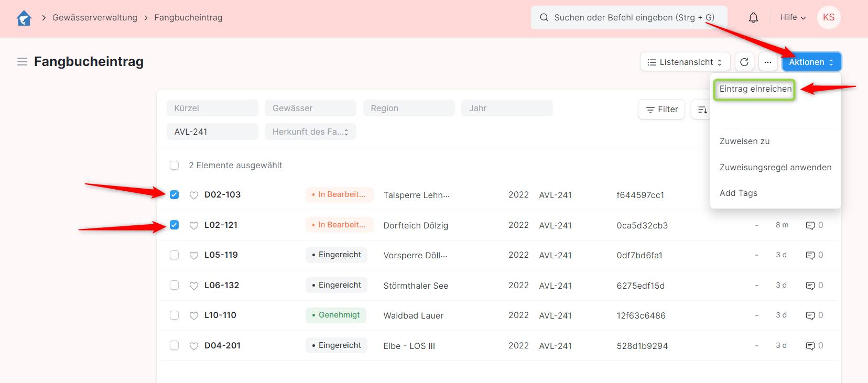Select 'Zuweisen zu' menu entry
The height and width of the screenshot is (383, 868).
[745, 141]
